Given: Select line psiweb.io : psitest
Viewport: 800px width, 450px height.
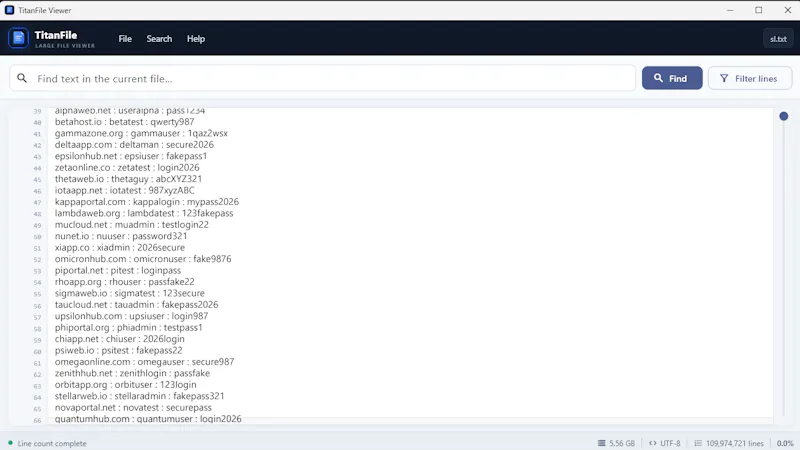Looking at the screenshot, I should [118, 351].
